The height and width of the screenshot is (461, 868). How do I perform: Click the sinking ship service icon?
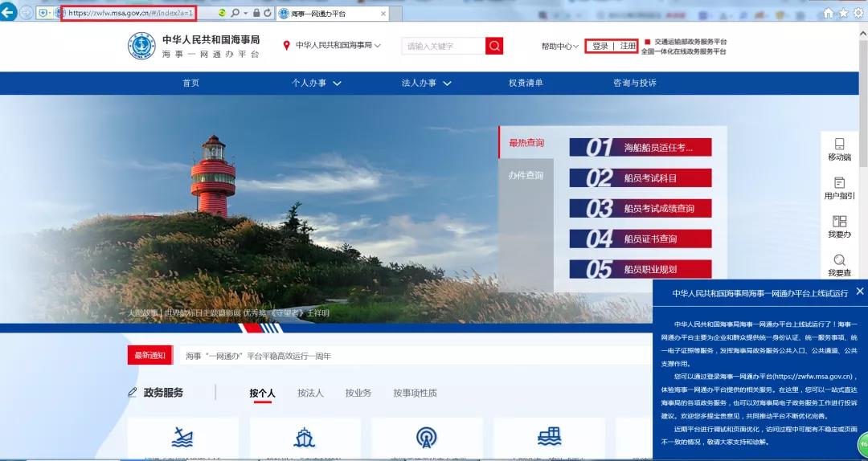[182, 438]
